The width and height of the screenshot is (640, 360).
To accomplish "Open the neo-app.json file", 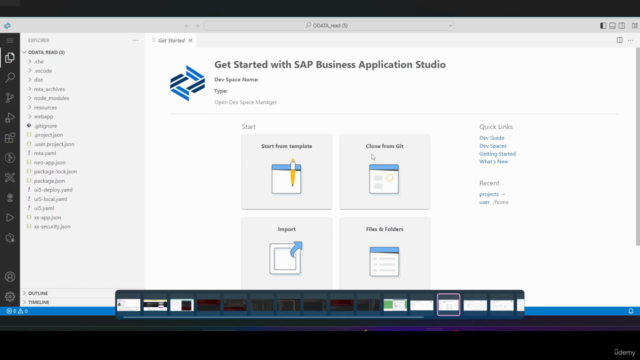I will coord(49,162).
